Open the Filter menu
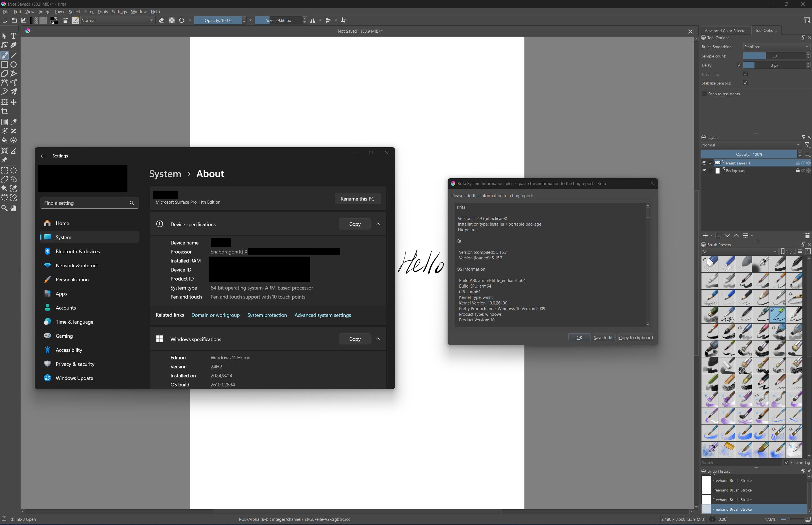Viewport: 812px width, 525px height. coord(89,12)
